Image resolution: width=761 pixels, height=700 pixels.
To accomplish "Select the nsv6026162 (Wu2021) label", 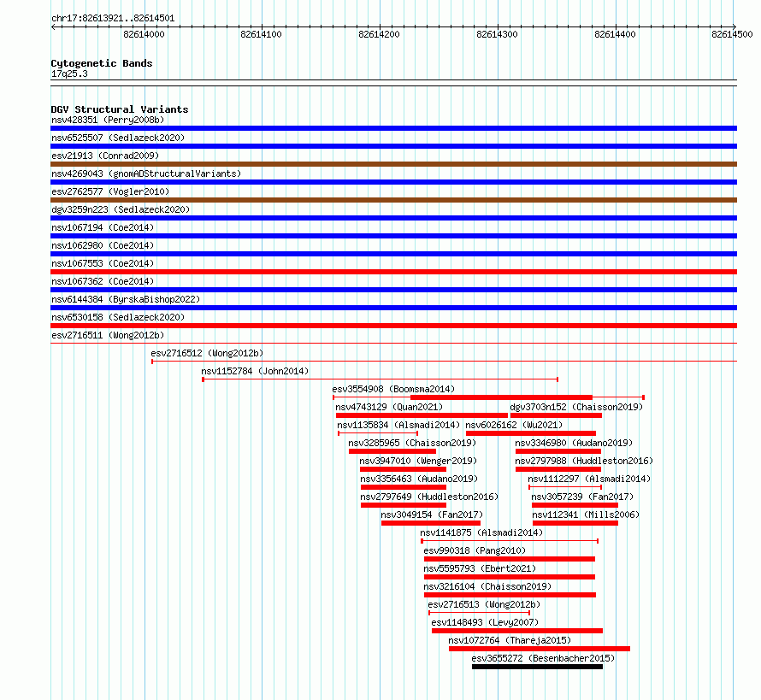I will click(514, 425).
